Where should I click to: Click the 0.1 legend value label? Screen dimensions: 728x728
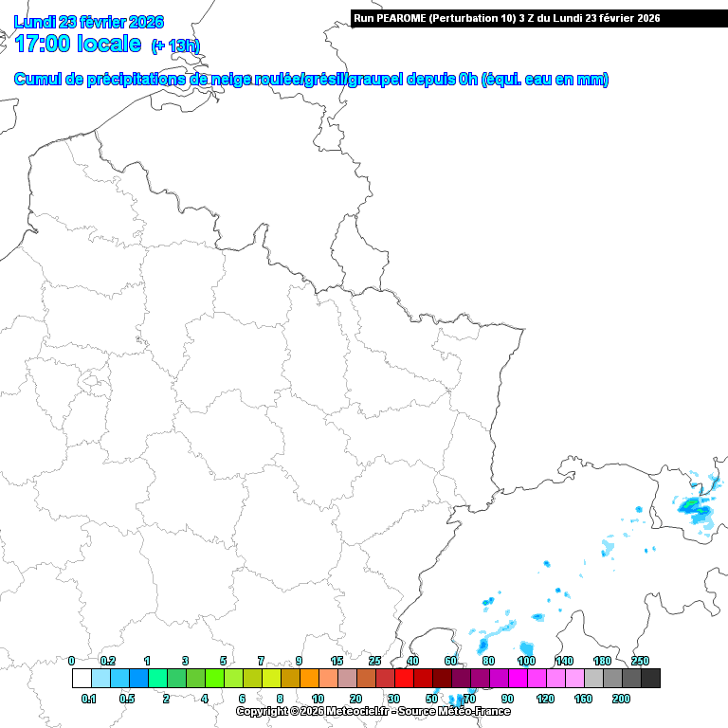pos(89,698)
